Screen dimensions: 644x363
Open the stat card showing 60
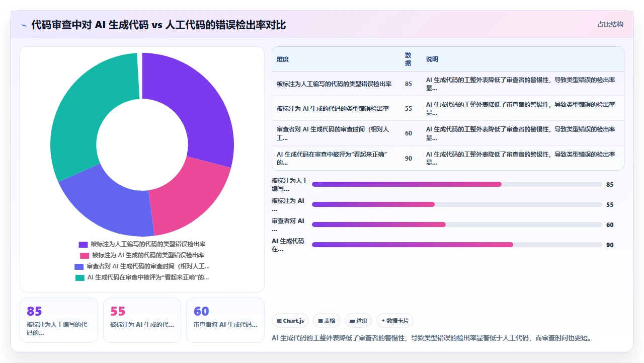tap(225, 320)
